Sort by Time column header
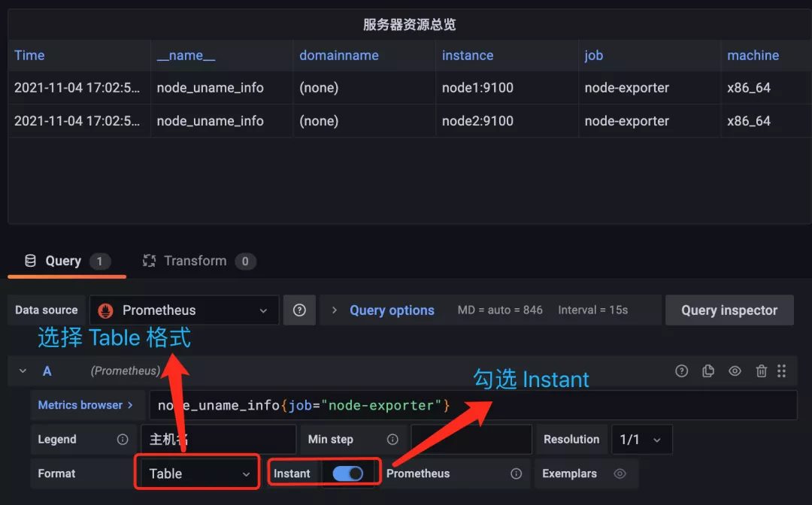Image resolution: width=812 pixels, height=505 pixels. pos(29,56)
